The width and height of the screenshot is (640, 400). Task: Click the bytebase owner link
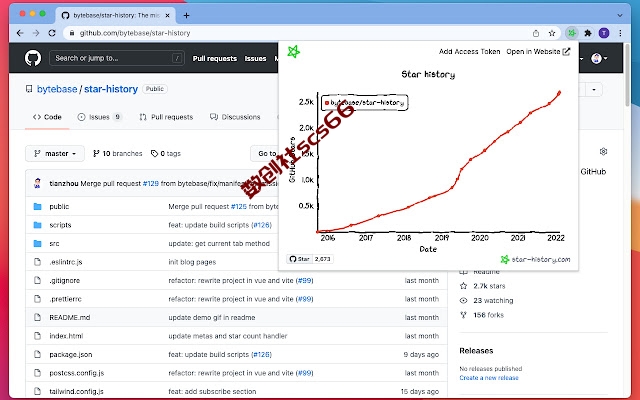pyautogui.click(x=57, y=89)
